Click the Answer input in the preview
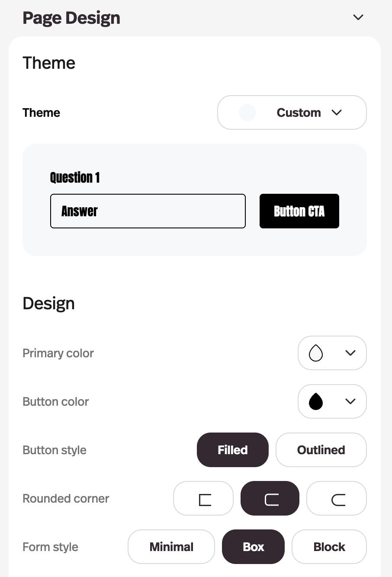The image size is (392, 577). coord(148,211)
